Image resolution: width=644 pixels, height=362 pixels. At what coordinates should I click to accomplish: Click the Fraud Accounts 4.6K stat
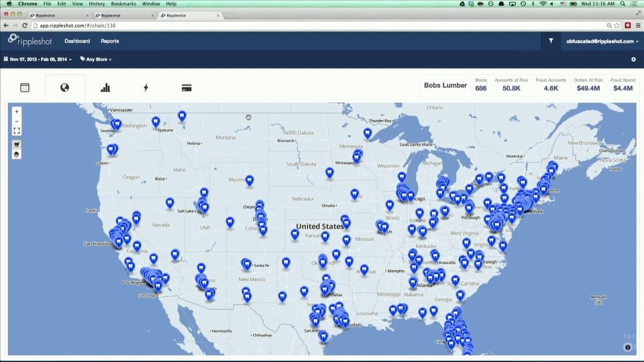(551, 85)
